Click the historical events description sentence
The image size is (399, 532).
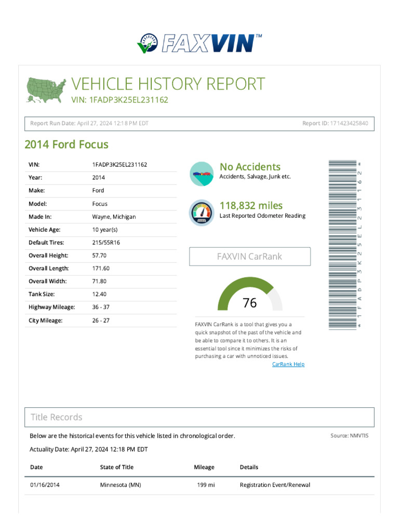(x=132, y=436)
